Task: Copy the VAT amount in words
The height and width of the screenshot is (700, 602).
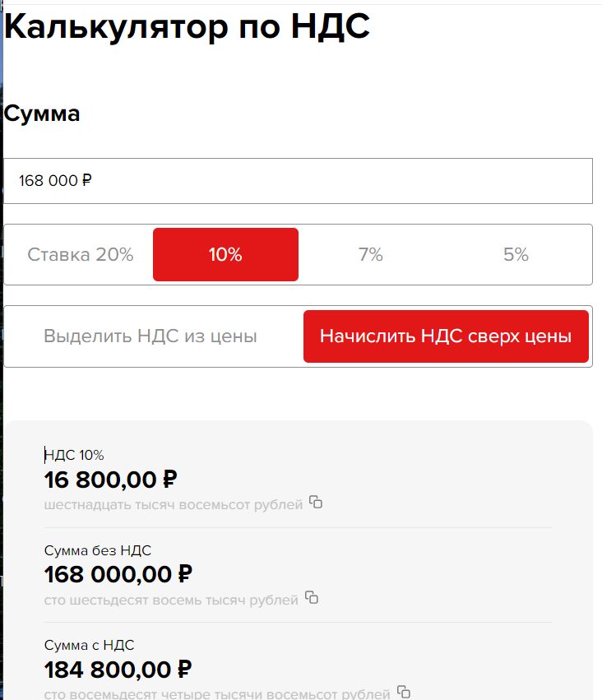Action: pyautogui.click(x=316, y=503)
